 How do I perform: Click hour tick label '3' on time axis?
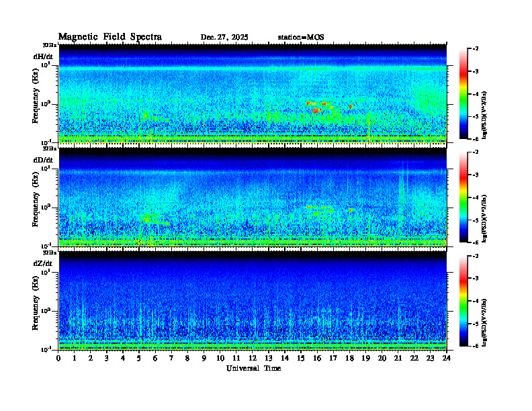pos(107,359)
